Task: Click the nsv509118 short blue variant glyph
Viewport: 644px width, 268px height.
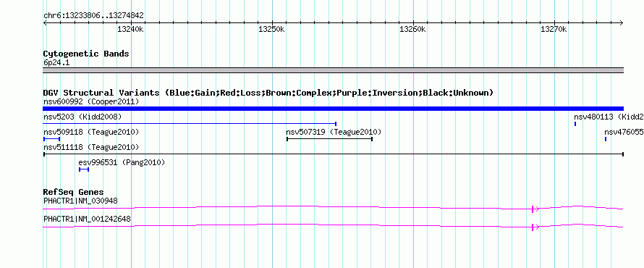Action: pyautogui.click(x=52, y=139)
